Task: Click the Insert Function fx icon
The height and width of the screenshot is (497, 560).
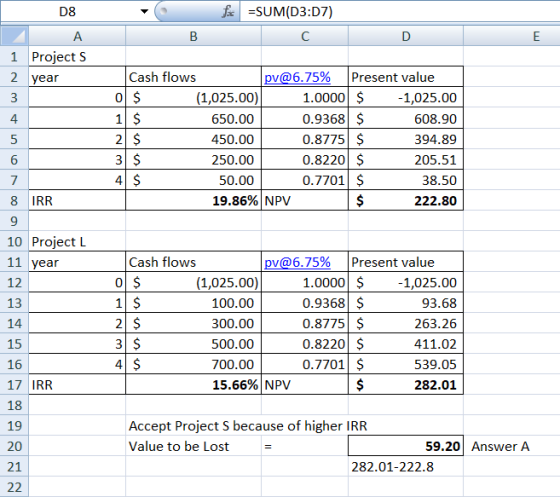Action: (228, 11)
